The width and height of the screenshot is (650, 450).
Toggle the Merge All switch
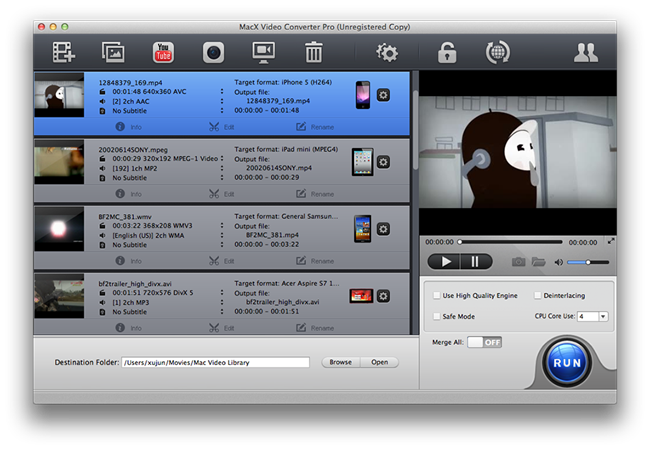point(484,342)
